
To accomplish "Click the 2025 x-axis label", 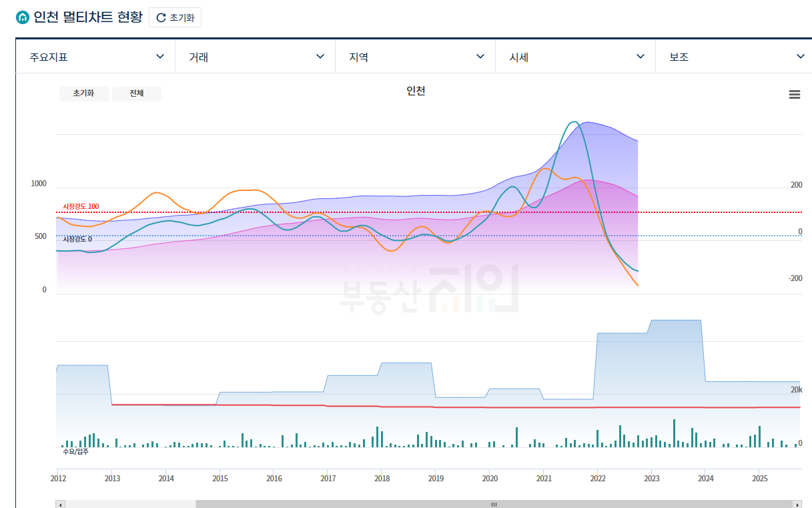I will [760, 479].
